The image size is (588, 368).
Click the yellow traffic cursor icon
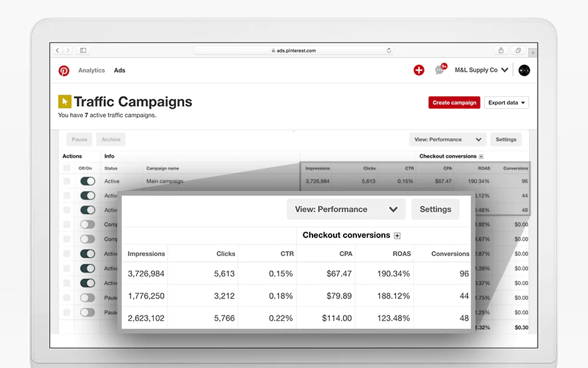[x=64, y=101]
